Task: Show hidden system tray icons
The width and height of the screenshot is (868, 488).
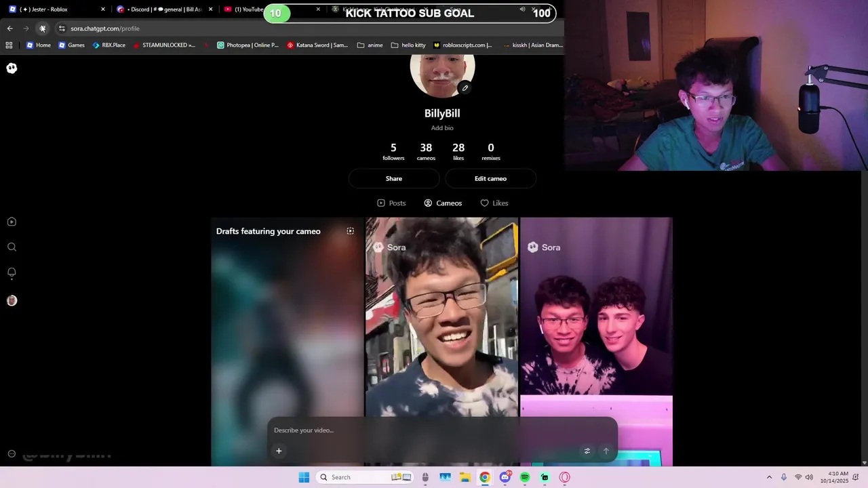Action: click(769, 477)
